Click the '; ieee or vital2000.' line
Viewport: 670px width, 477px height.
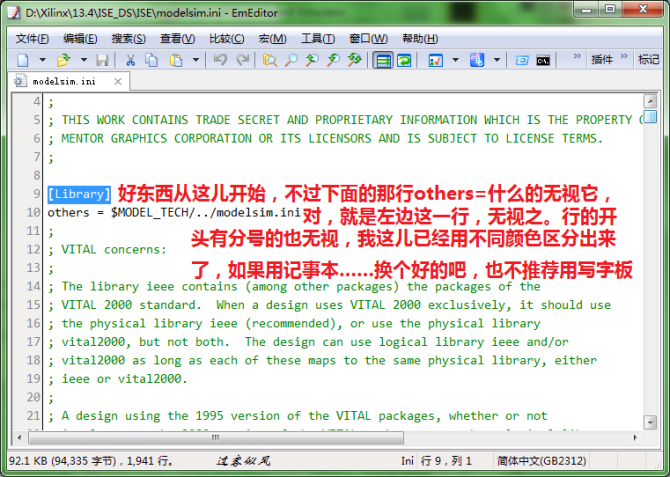[118, 379]
